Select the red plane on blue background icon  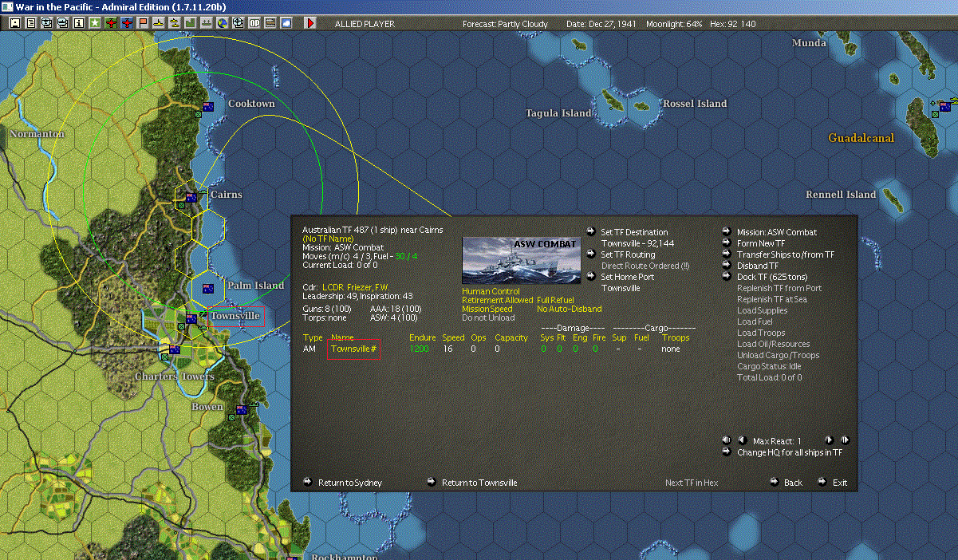(x=127, y=23)
